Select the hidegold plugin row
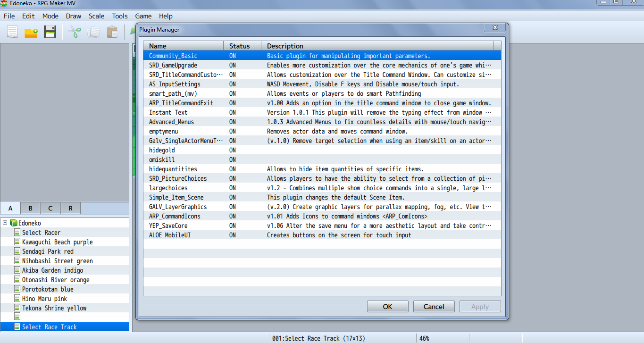Viewport: 644px width, 343px height. click(322, 150)
